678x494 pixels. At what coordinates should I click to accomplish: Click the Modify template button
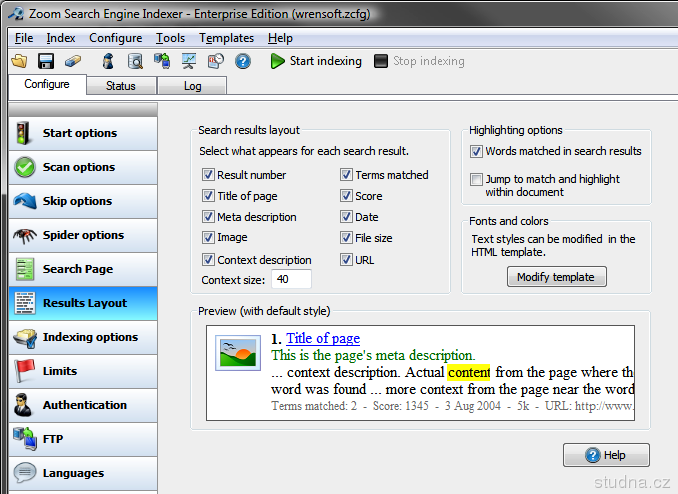pos(556,277)
